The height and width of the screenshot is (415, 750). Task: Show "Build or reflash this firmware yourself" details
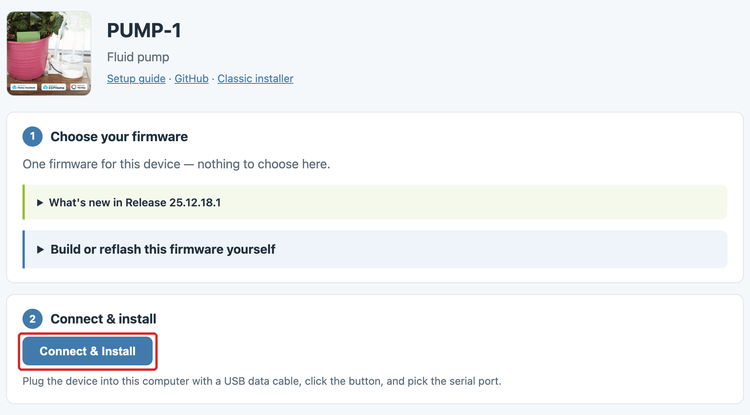(x=163, y=250)
